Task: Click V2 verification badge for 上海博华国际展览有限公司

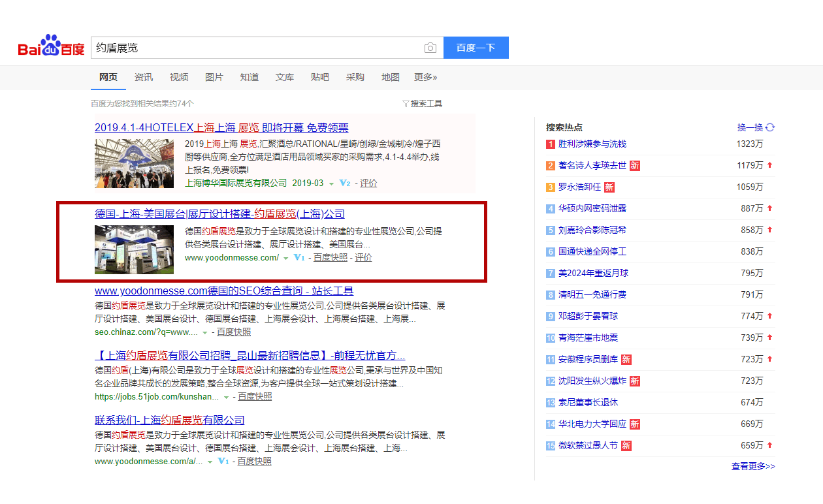Action: point(345,183)
